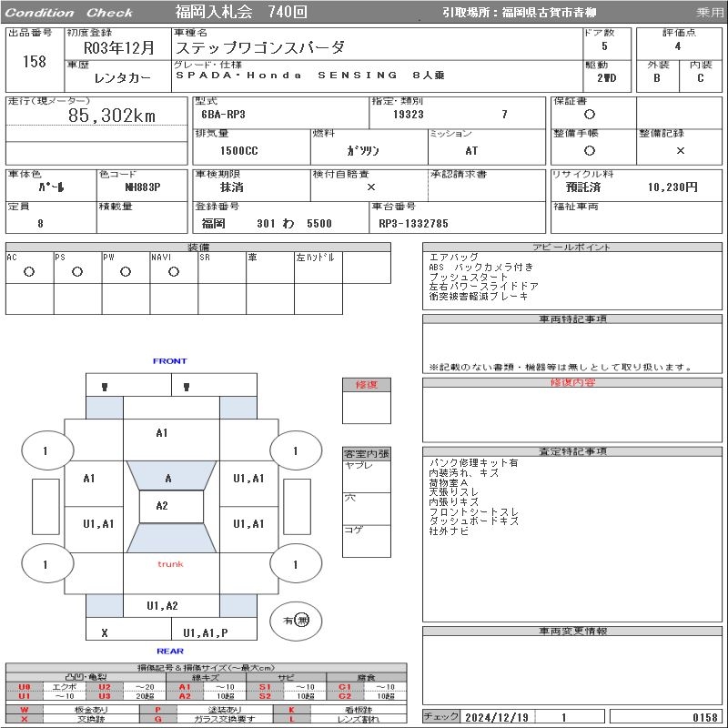Viewport: 728px width, 728px height.
Task: Select the roof panel marked A2
Action: (171, 507)
